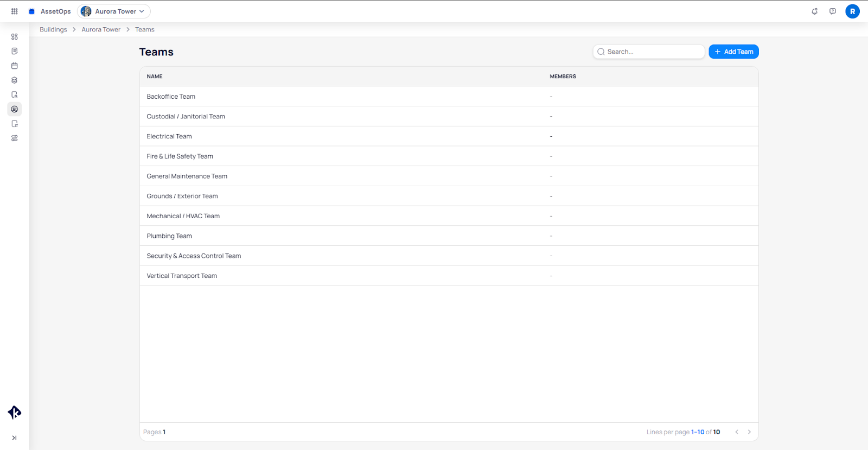Screen dimensions: 868x450
Task: Open the user profile avatar R
Action: pos(852,11)
